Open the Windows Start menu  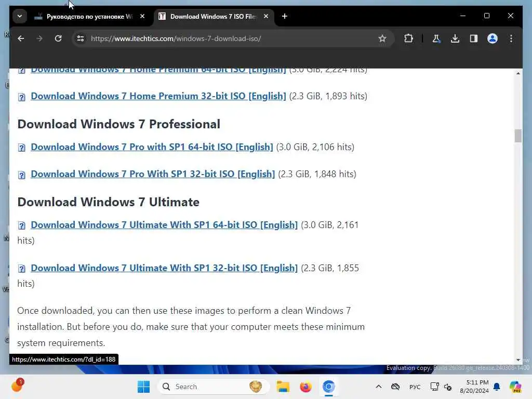[143, 387]
